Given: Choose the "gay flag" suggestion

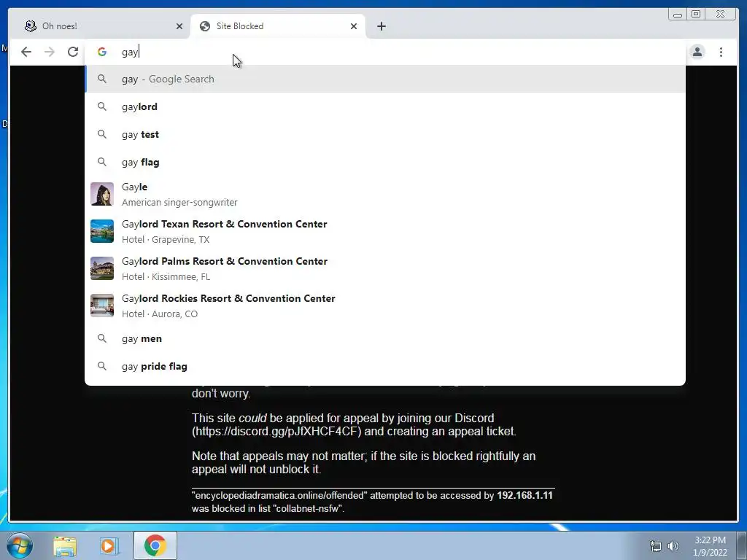Looking at the screenshot, I should (x=385, y=163).
